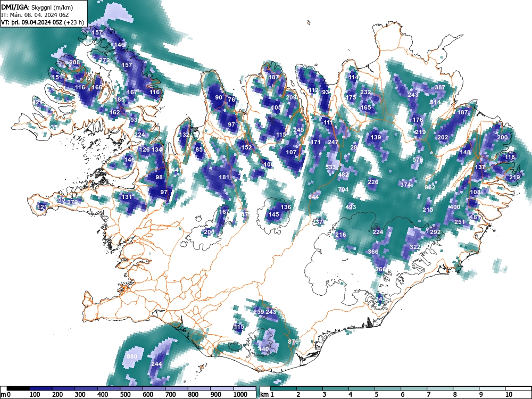Click the "98" visibility value on the map
This screenshot has height=399, width=532.
click(159, 178)
